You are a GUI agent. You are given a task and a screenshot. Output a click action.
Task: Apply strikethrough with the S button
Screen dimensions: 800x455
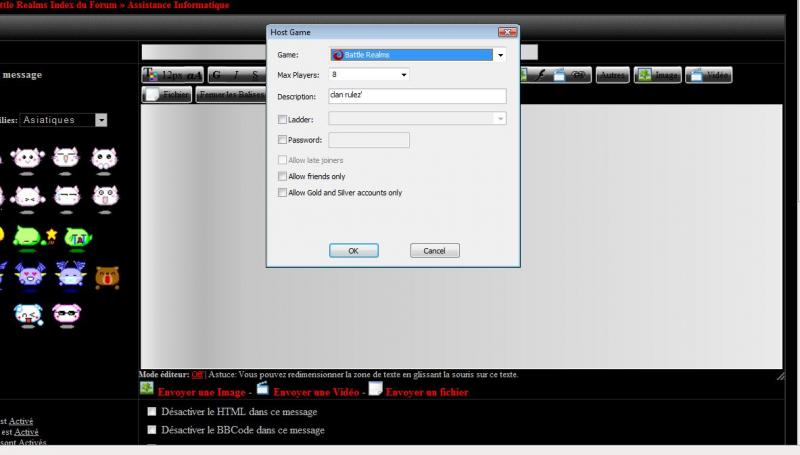click(255, 75)
